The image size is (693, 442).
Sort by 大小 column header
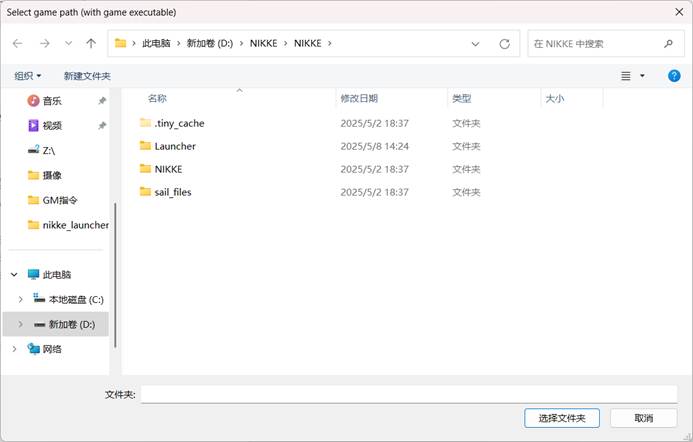pyautogui.click(x=555, y=99)
